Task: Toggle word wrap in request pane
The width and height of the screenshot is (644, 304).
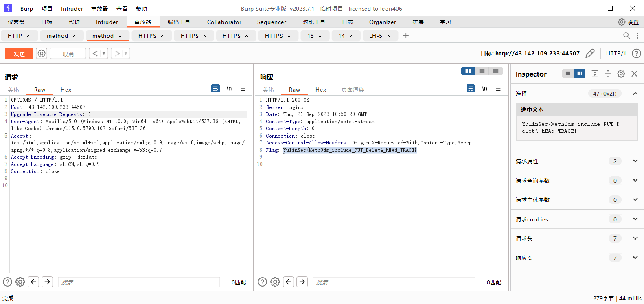Action: tap(215, 88)
